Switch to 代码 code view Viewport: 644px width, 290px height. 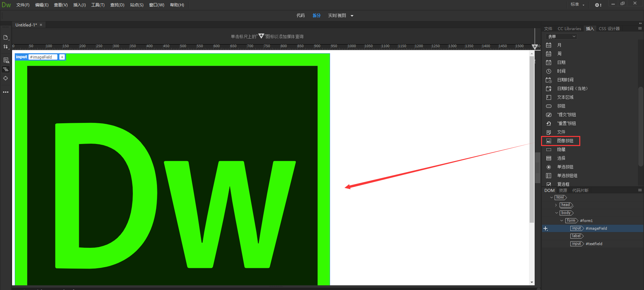point(301,15)
